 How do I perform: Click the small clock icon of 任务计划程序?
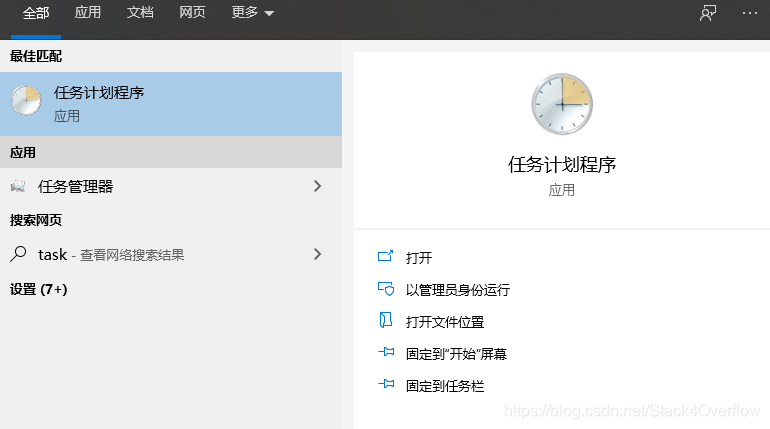click(x=27, y=101)
